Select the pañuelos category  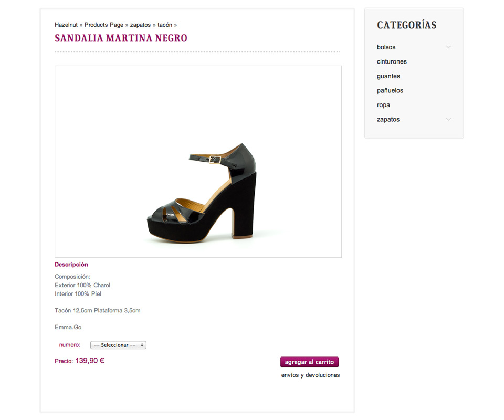coord(390,91)
